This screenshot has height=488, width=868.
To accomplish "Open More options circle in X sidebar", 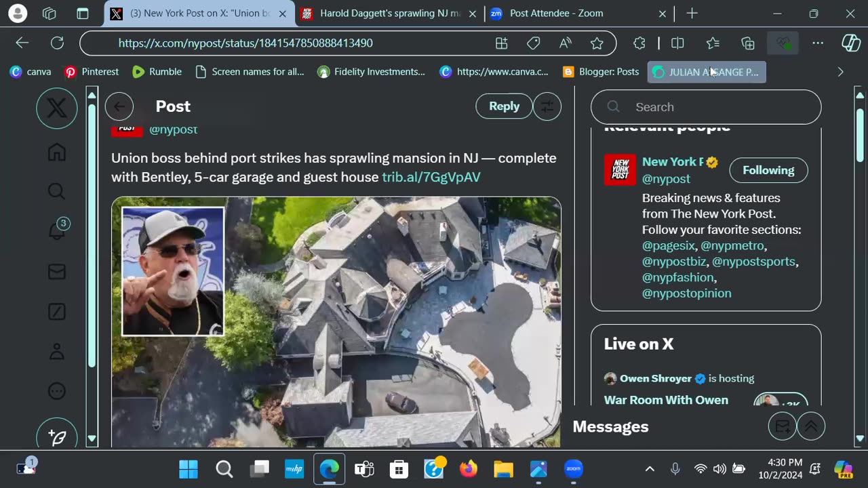I will click(x=57, y=391).
